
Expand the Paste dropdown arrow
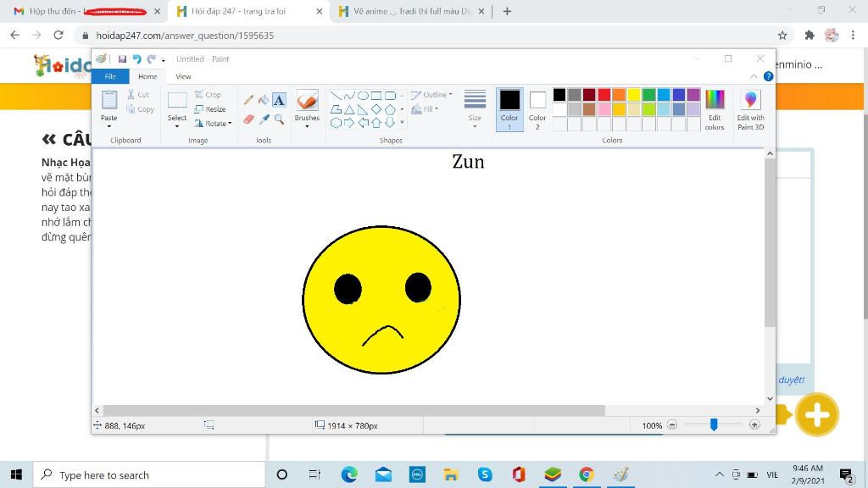[x=109, y=126]
